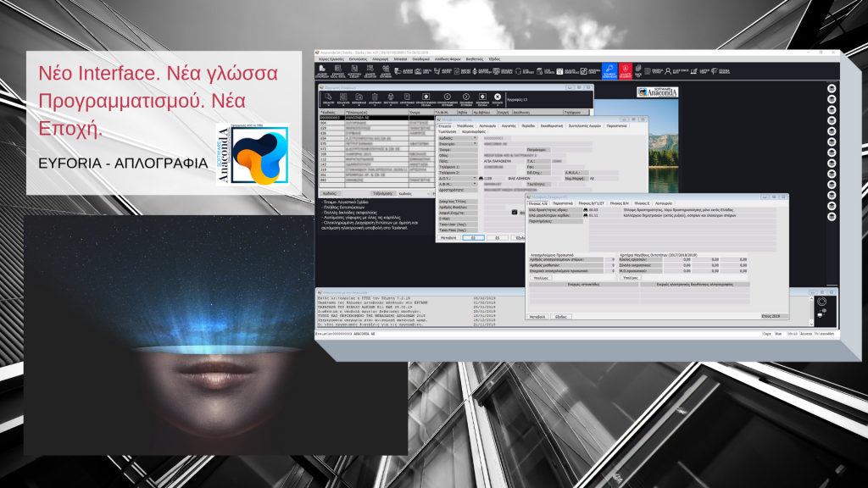868x488 pixels.
Task: Click the Ε5 button in company form
Action: 498,237
